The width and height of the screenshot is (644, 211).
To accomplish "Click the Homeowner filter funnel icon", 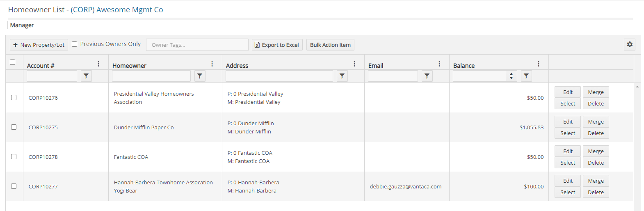I will coord(200,76).
